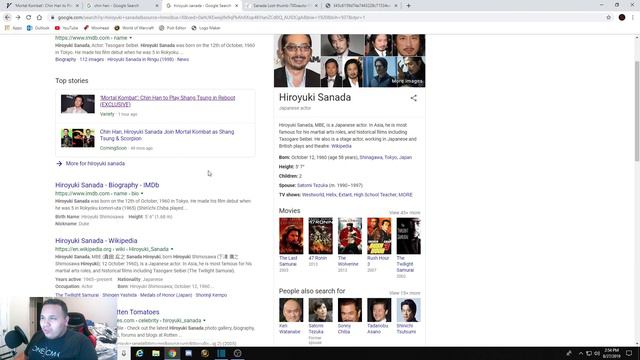Click MORE in the TV shows row
This screenshot has width=640, height=360.
(405, 195)
